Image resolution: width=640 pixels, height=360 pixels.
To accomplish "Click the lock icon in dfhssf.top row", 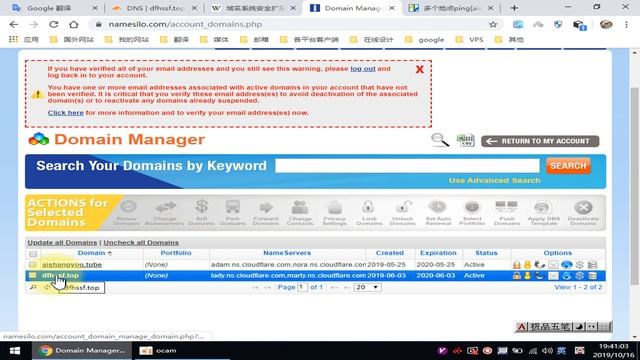I will point(517,276).
